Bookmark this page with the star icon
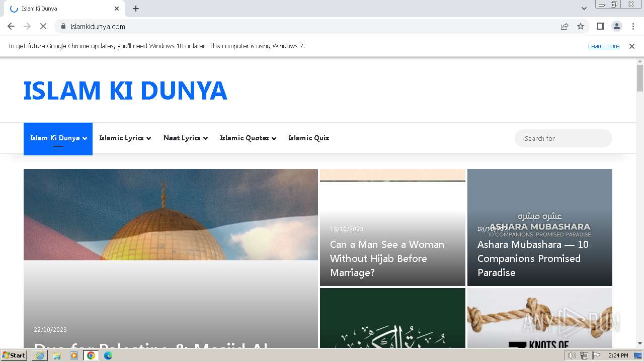Image resolution: width=644 pixels, height=362 pixels. 581,26
